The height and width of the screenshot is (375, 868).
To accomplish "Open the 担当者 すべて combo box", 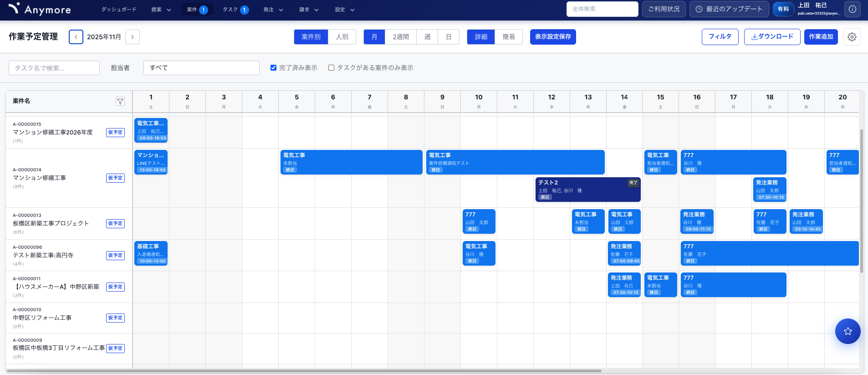I will tap(201, 68).
